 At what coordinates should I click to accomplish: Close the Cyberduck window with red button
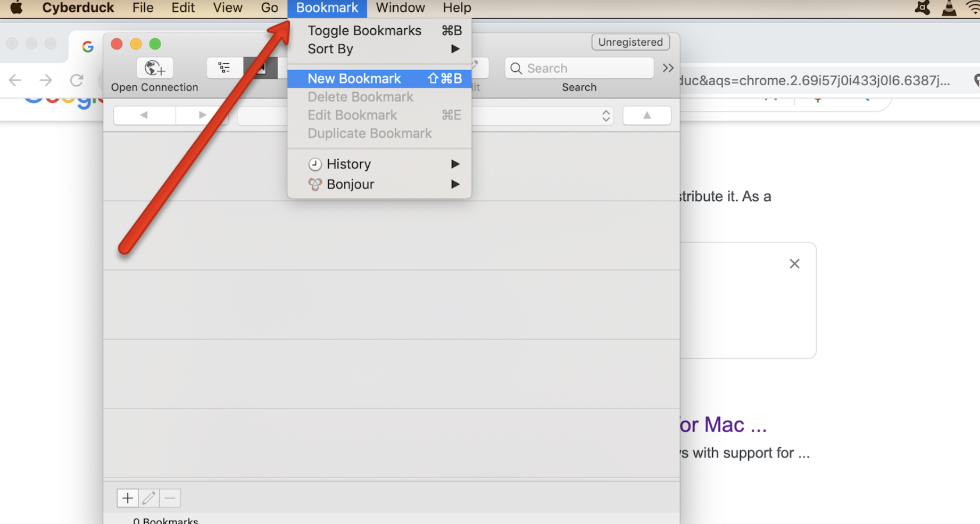(x=117, y=44)
